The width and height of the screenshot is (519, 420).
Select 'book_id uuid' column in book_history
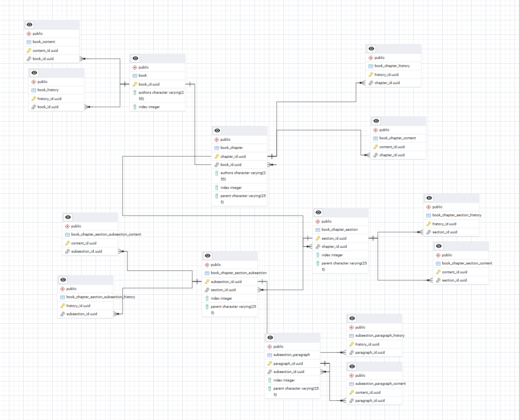click(x=56, y=107)
